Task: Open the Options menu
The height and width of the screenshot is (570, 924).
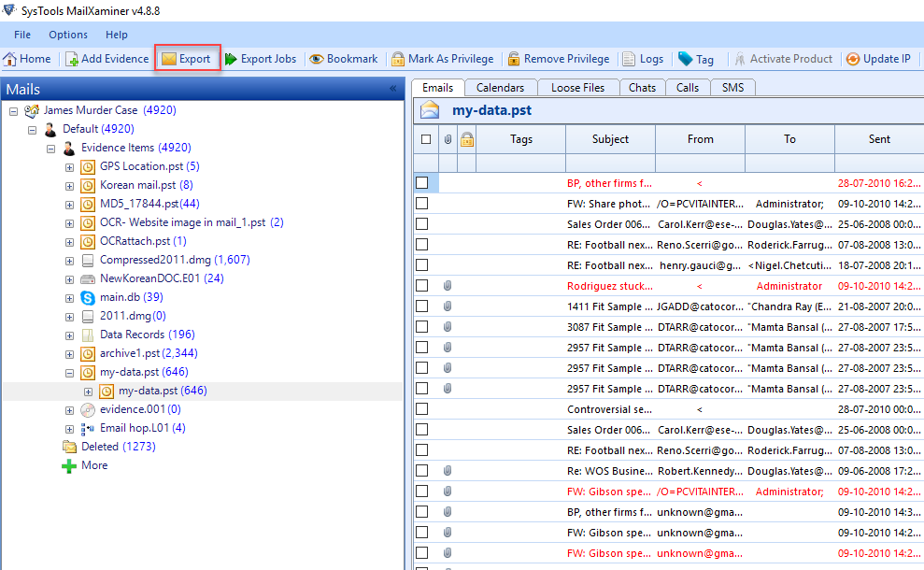Action: 68,35
